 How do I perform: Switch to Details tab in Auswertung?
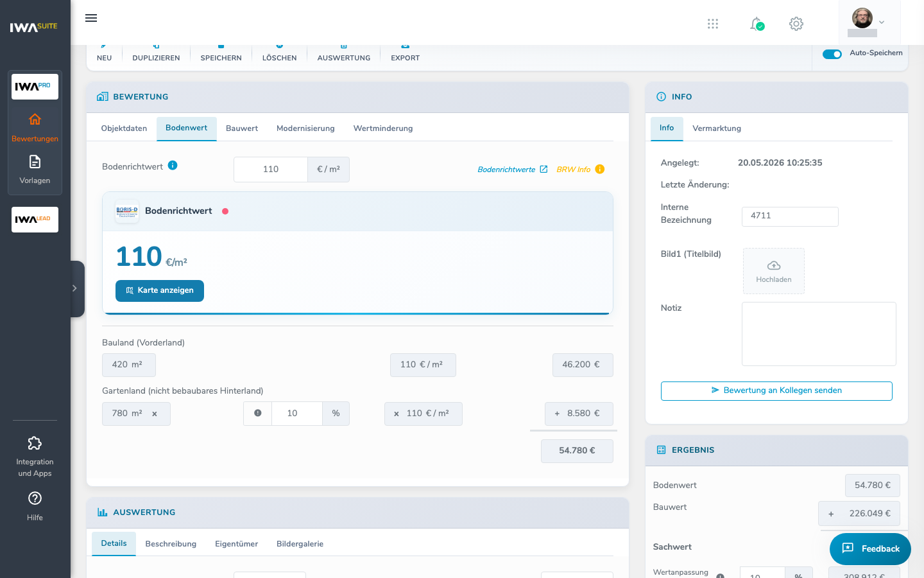click(114, 544)
